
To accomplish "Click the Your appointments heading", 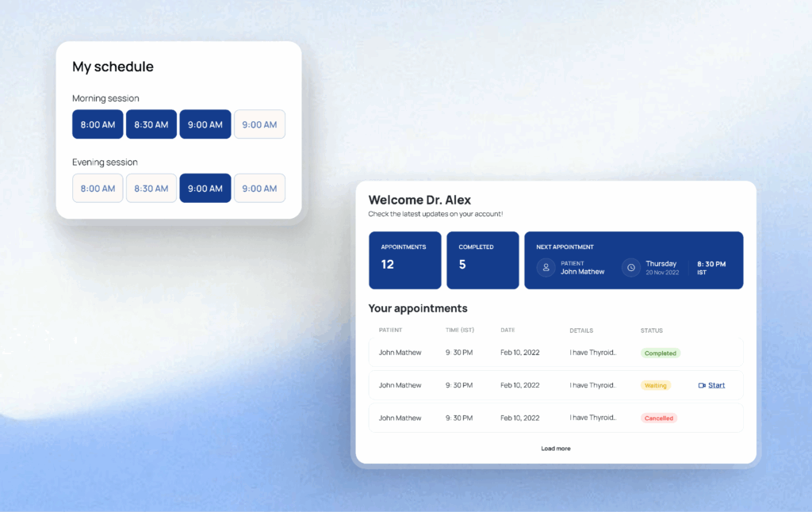I will pyautogui.click(x=418, y=308).
